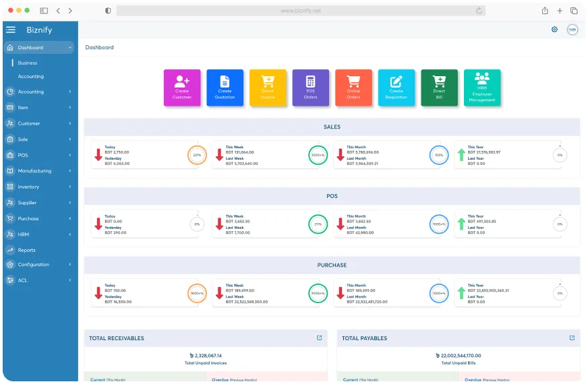The width and height of the screenshot is (588, 384).
Task: Select the Business submenu item
Action: click(x=28, y=63)
